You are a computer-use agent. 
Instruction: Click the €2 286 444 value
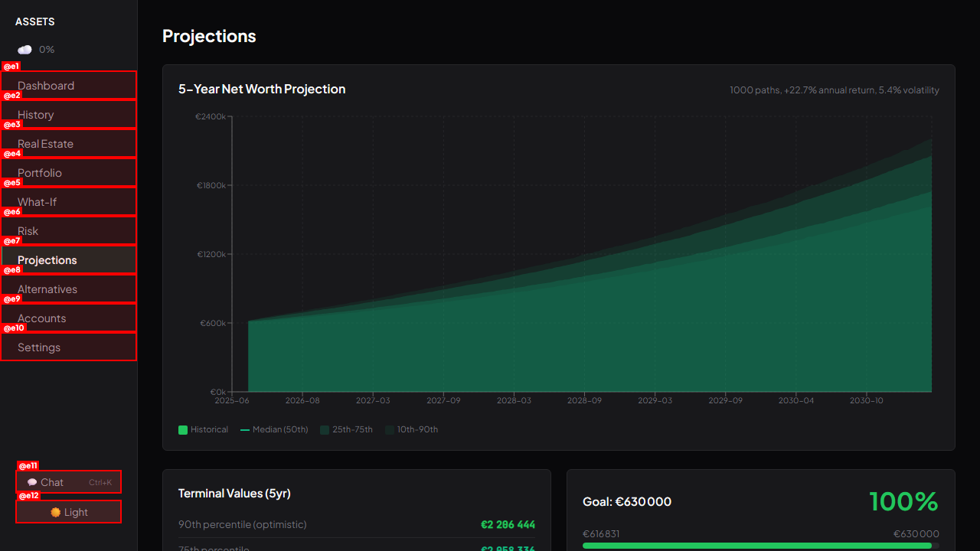tap(508, 525)
